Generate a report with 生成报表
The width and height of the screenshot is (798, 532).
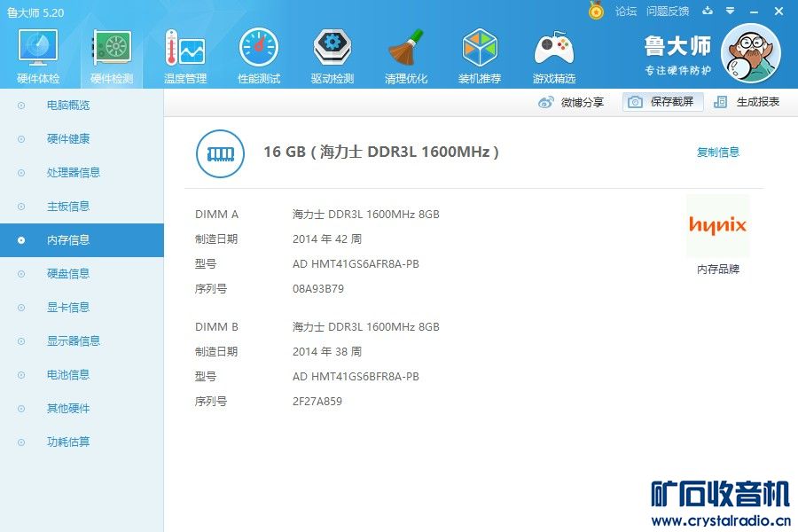[x=747, y=102]
